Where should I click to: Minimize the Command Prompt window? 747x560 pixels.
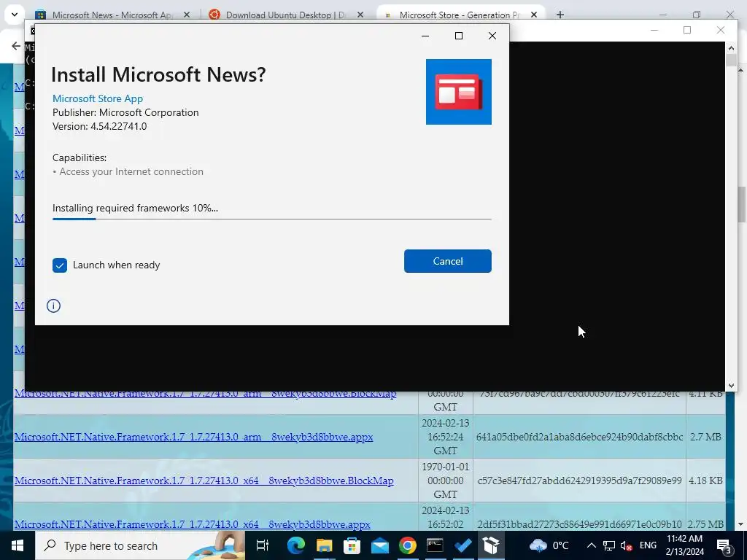tap(654, 30)
